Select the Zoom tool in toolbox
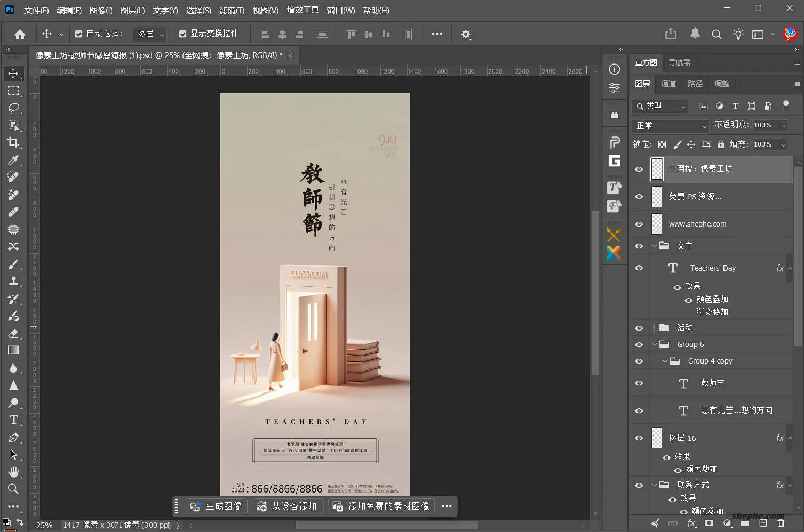This screenshot has height=532, width=804. (13, 489)
